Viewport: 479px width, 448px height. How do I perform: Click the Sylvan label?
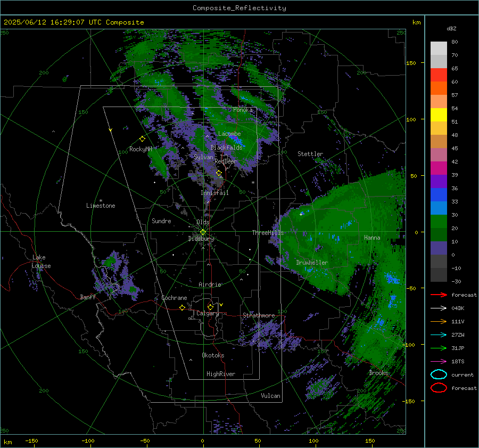click(203, 157)
